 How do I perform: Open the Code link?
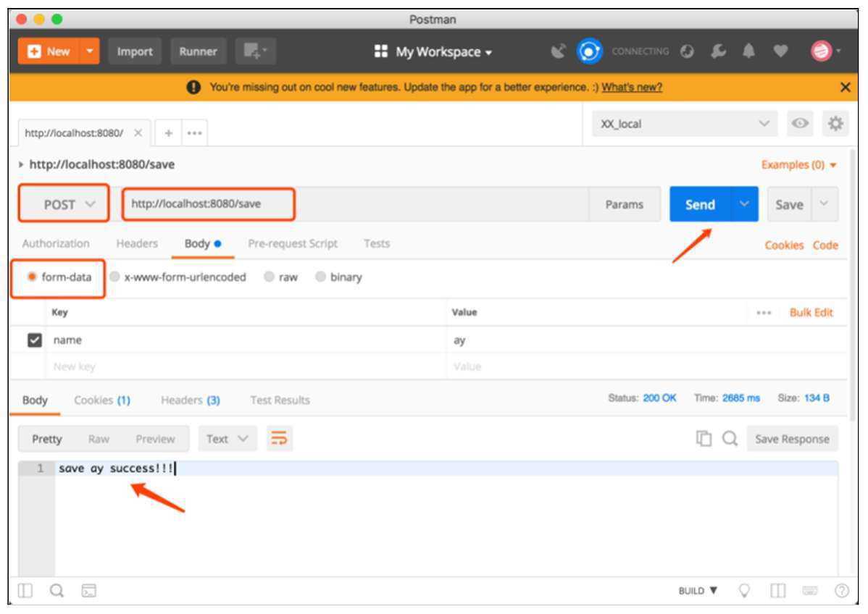coord(825,245)
